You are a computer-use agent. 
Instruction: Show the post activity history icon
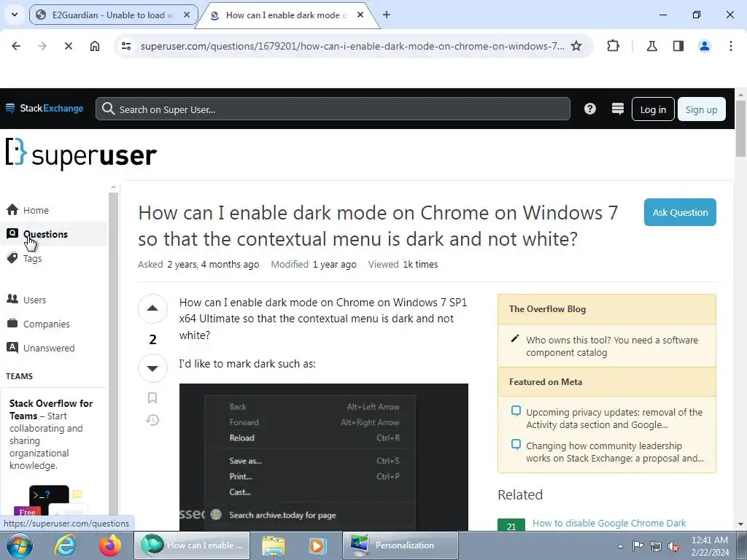[152, 420]
